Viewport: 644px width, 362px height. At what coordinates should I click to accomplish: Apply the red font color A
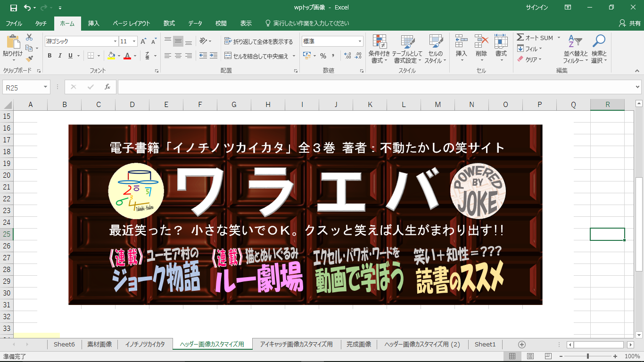(x=127, y=56)
